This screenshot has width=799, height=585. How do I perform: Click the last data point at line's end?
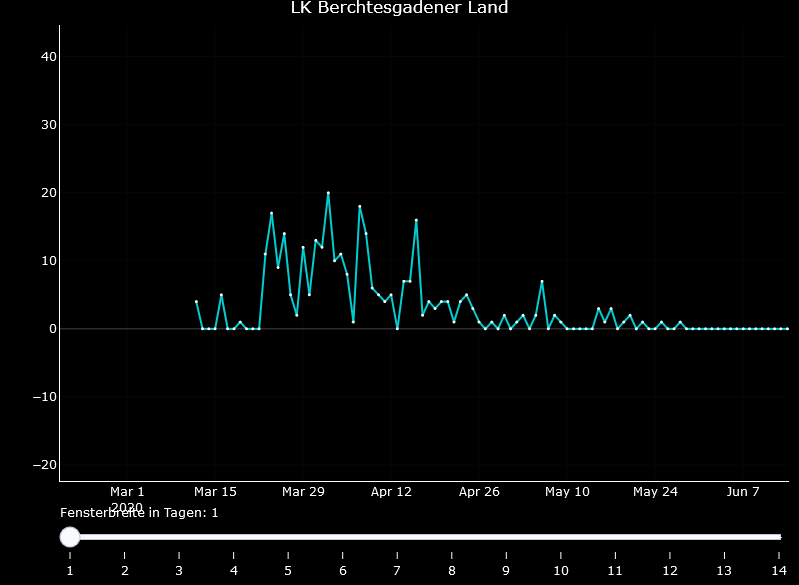(787, 328)
